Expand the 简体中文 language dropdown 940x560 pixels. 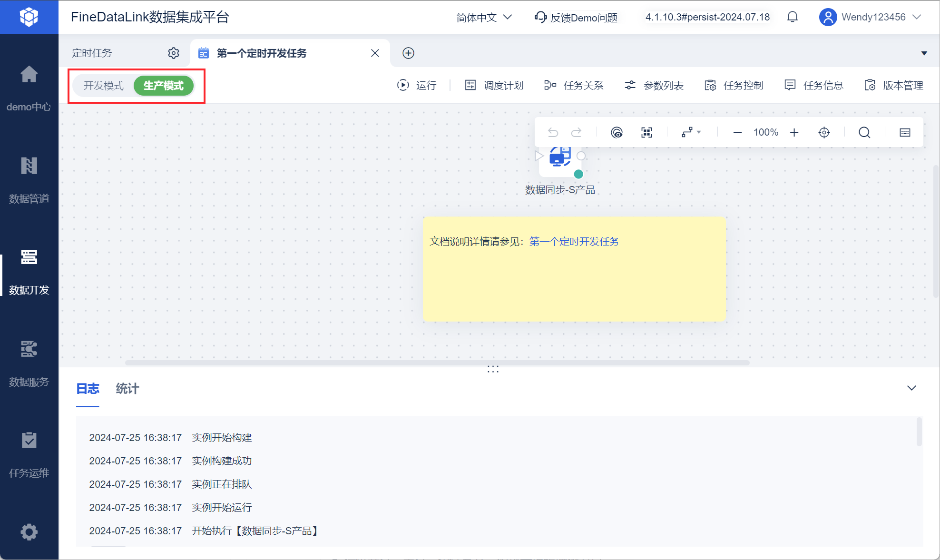[x=484, y=17]
